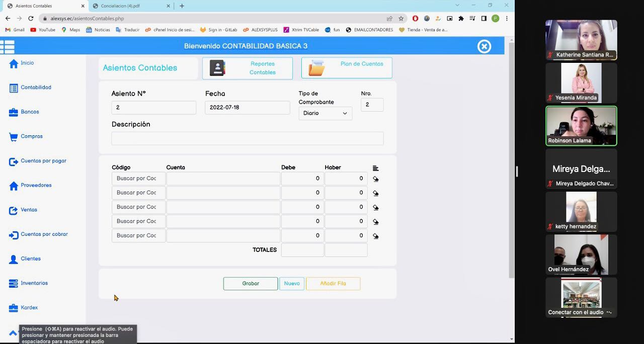Click the eraser icon on the first entry row

pyautogui.click(x=376, y=179)
